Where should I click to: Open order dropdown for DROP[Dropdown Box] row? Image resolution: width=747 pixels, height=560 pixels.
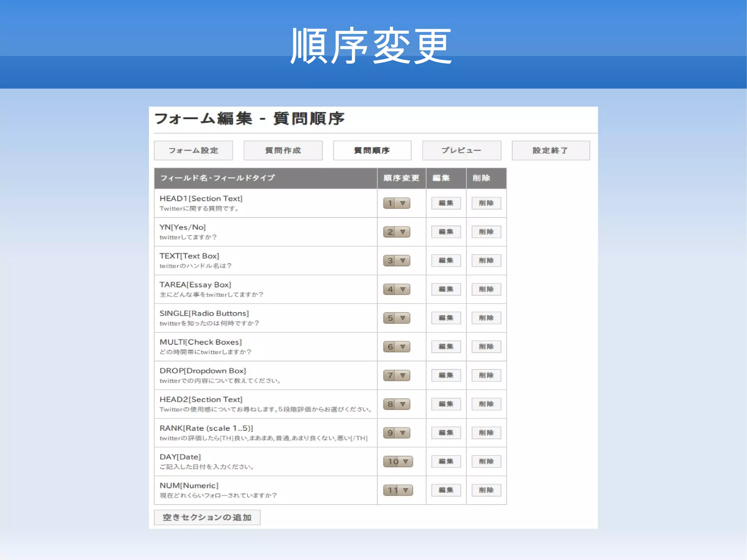click(396, 375)
